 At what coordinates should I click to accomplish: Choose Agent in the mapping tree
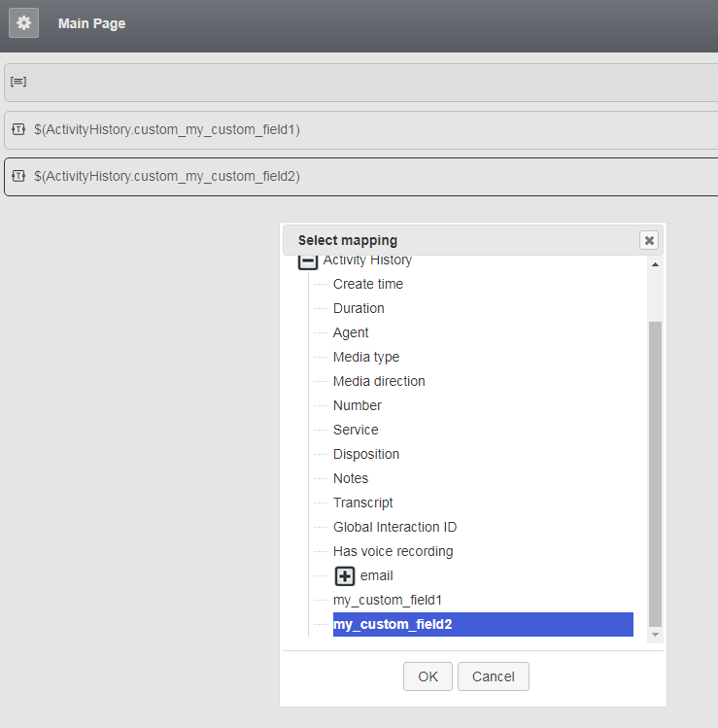351,332
